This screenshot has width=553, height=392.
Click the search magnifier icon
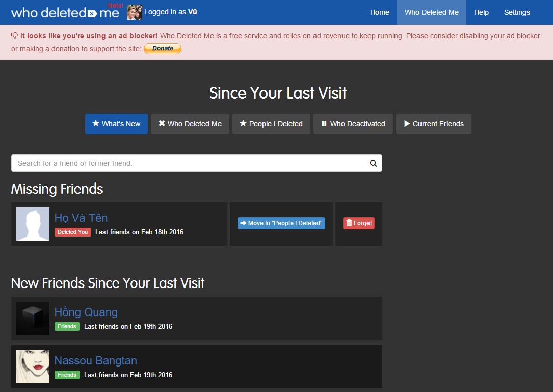pyautogui.click(x=373, y=163)
